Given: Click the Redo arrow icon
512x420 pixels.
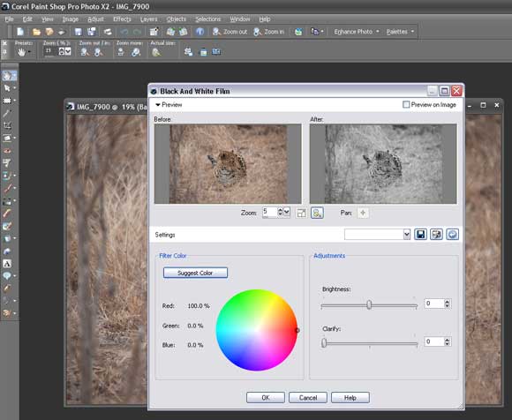Looking at the screenshot, I should tap(137, 32).
